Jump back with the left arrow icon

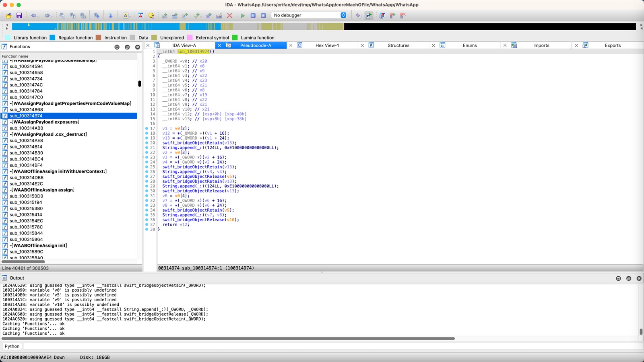[x=33, y=15]
